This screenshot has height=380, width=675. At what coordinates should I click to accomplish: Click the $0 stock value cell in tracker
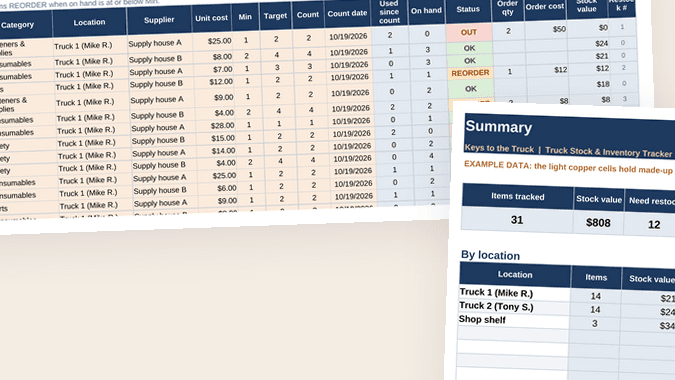tap(588, 28)
